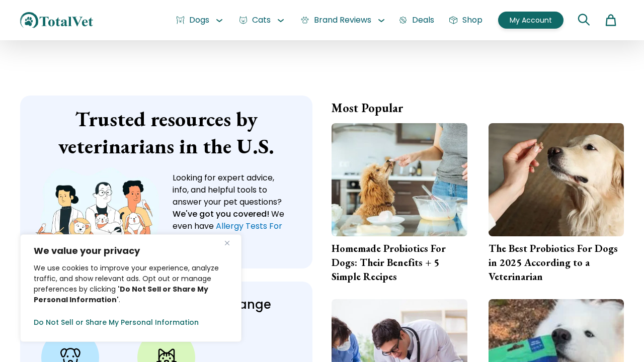Open the Deals menu item
Screen dimensions: 644x362
pyautogui.click(x=423, y=20)
